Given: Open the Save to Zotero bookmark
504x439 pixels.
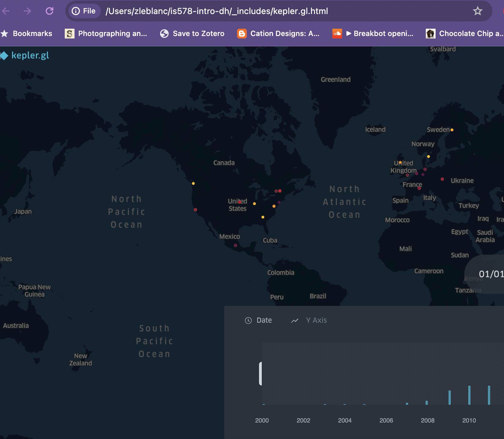Looking at the screenshot, I should (x=192, y=34).
